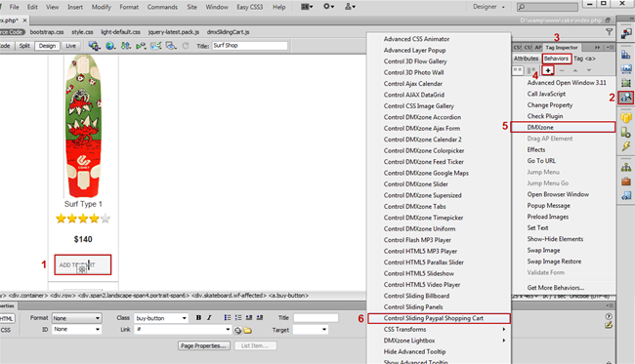Screen dimensions: 635x364
Task: Click the browse folder icon beside Link
Action: (x=247, y=331)
